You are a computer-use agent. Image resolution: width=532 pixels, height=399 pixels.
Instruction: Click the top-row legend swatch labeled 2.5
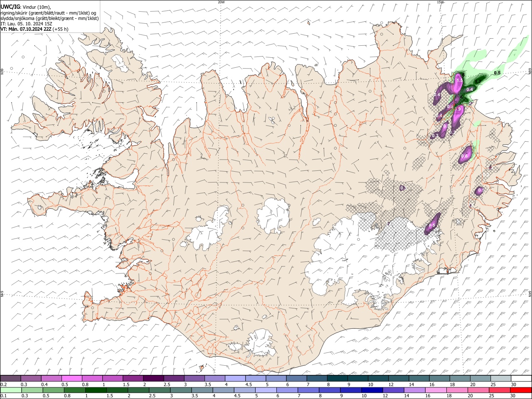(x=174, y=378)
